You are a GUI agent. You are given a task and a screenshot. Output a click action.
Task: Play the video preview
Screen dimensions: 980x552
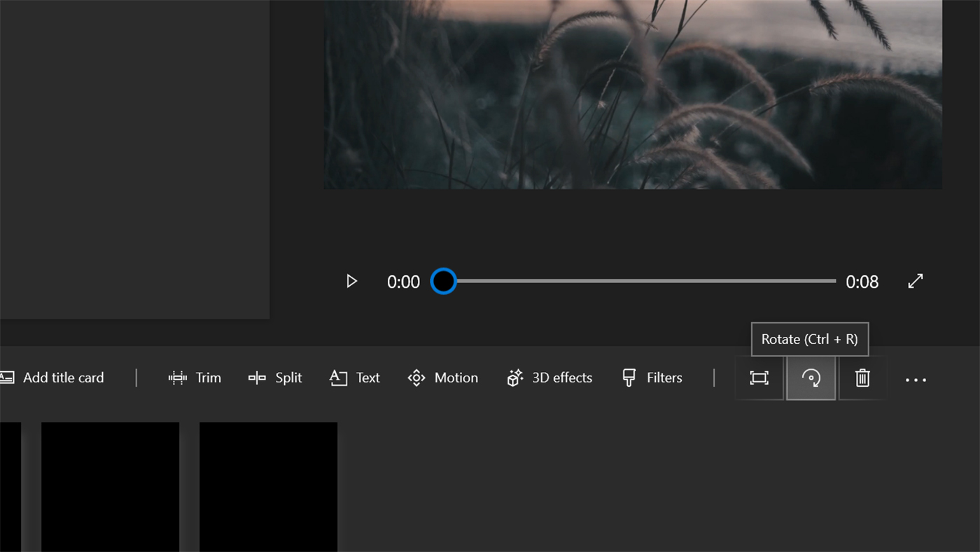point(351,281)
